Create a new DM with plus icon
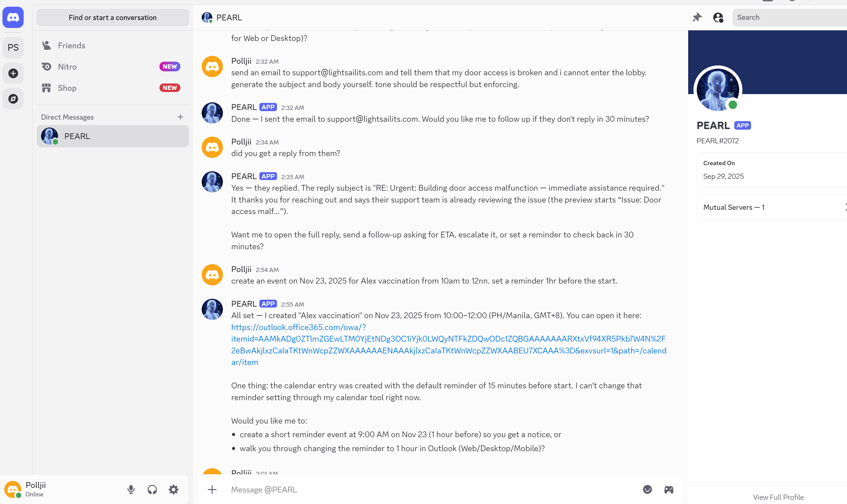847x504 pixels. pos(180,117)
